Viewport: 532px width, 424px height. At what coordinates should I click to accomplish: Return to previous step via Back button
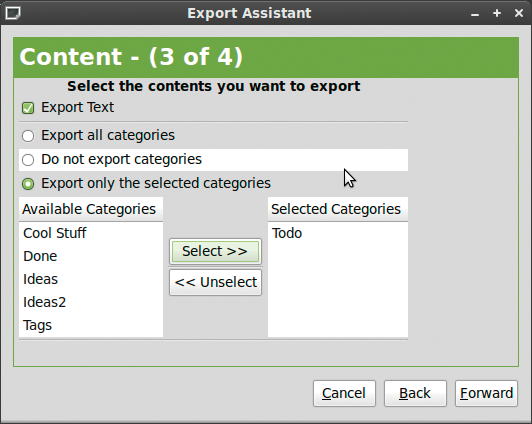pos(415,393)
